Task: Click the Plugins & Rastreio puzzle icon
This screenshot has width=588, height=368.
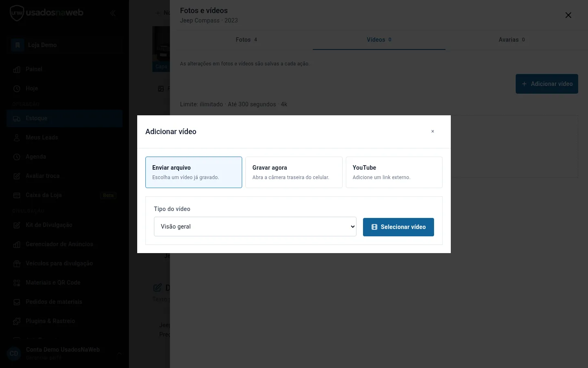Action: [x=17, y=321]
